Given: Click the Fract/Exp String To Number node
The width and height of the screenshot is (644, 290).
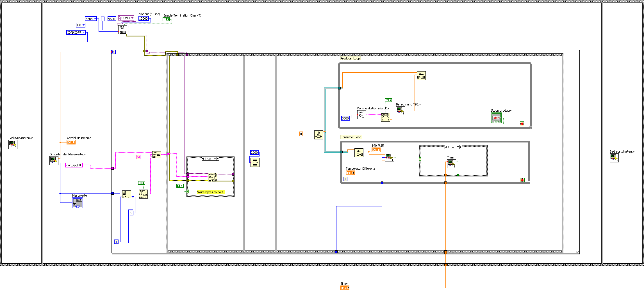Looking at the screenshot, I should click(x=386, y=117).
